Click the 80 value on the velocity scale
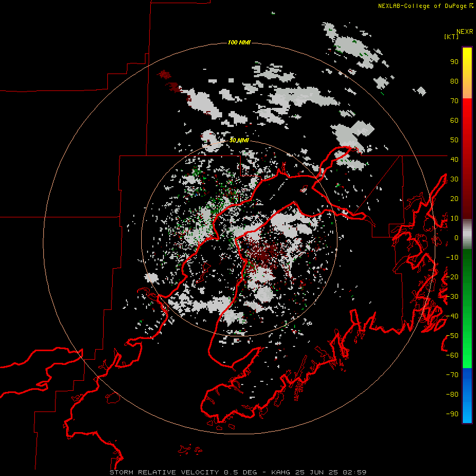The height and width of the screenshot is (476, 476). (x=454, y=81)
